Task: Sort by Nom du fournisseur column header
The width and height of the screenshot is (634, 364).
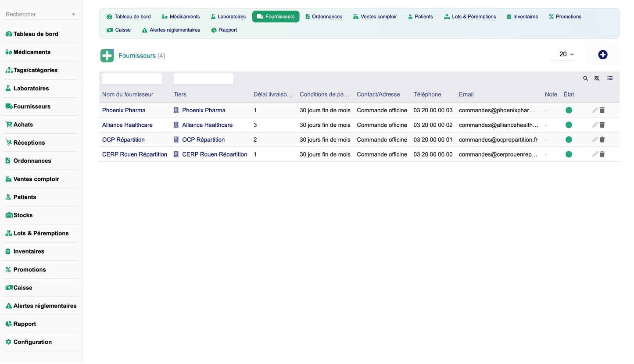Action: pyautogui.click(x=128, y=94)
